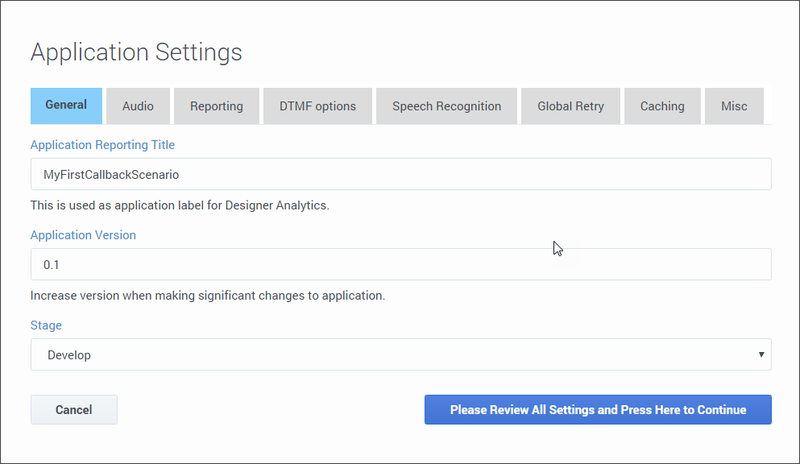Select the Caching tab
800x464 pixels.
click(x=662, y=106)
